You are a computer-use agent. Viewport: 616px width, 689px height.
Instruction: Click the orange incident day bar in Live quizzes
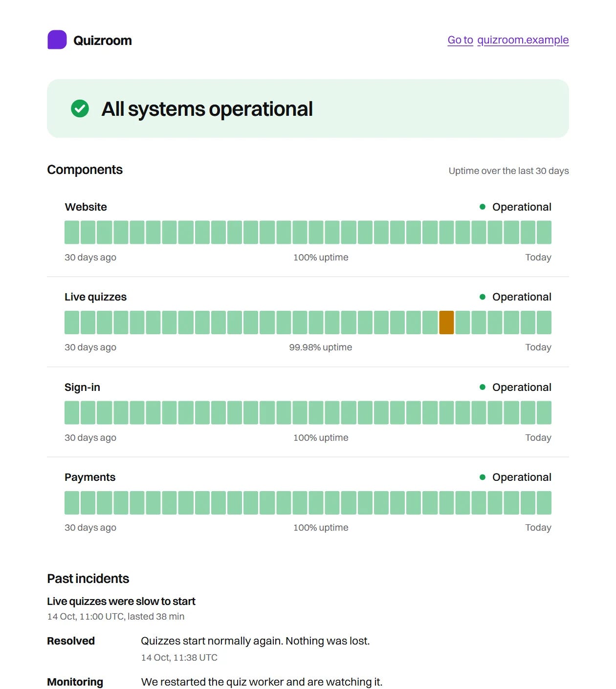coord(446,323)
